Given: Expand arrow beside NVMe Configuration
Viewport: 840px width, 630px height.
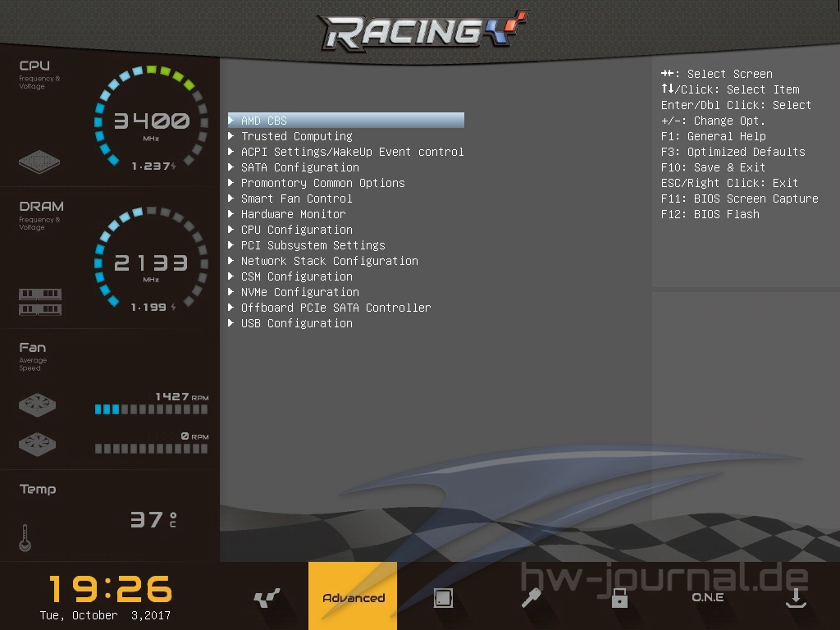Looking at the screenshot, I should click(x=231, y=291).
